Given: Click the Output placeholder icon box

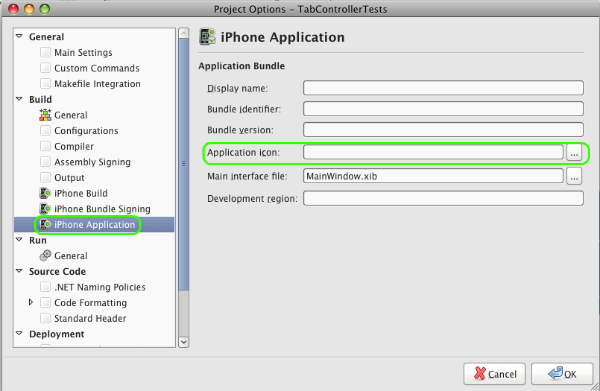Looking at the screenshot, I should [45, 178].
